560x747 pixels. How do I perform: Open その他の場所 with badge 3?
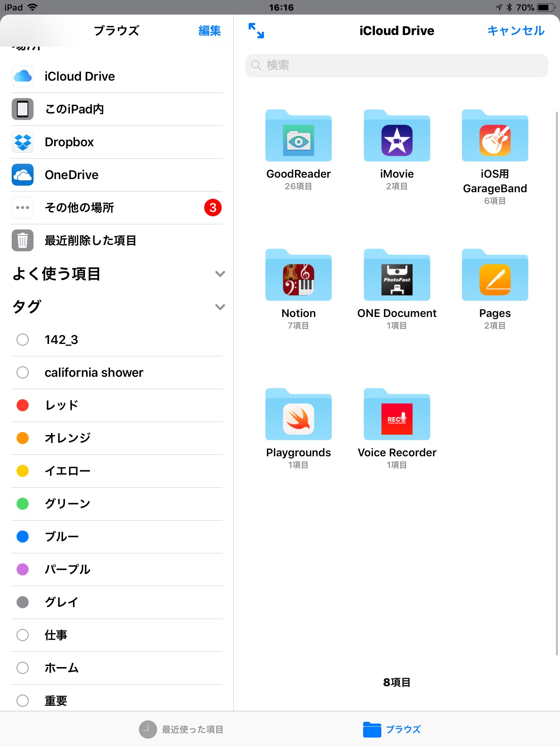click(117, 208)
